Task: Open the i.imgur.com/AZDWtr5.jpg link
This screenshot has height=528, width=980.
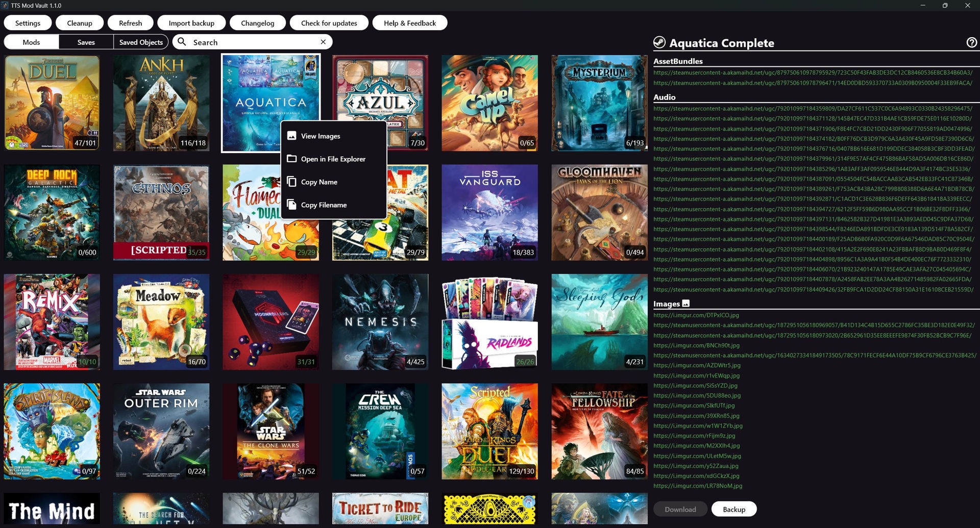Action: click(x=697, y=365)
